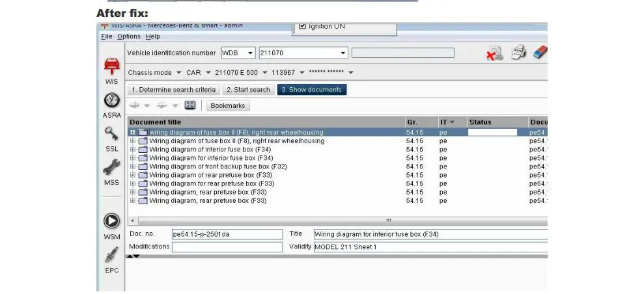The height and width of the screenshot is (294, 644).
Task: Click folder icon of 'Wiring diagram of interior fuse box (F34)'
Action: pos(143,150)
